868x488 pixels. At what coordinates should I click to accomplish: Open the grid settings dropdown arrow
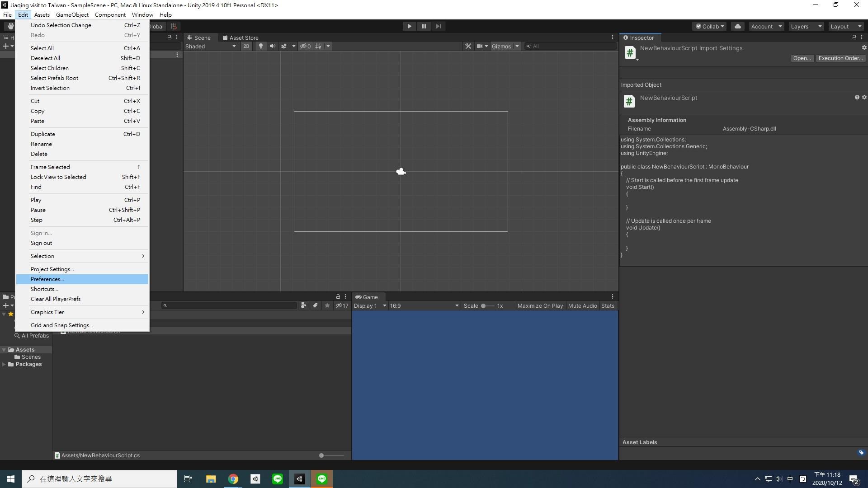click(328, 46)
